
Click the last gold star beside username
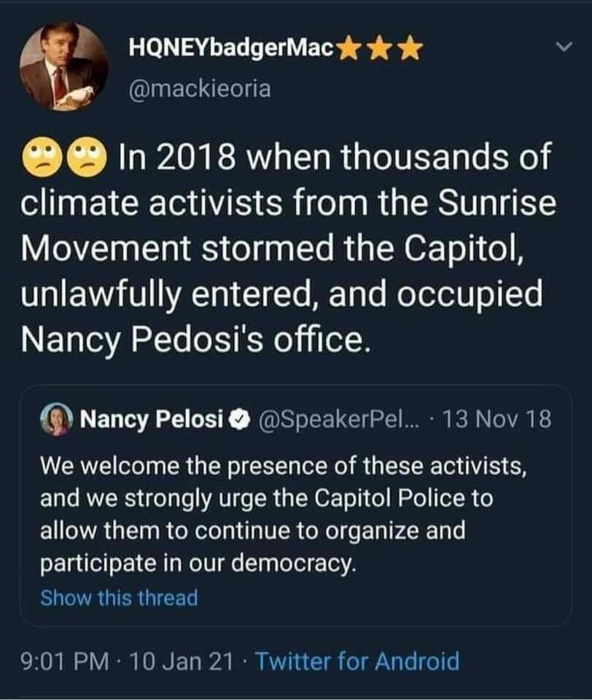(x=410, y=49)
